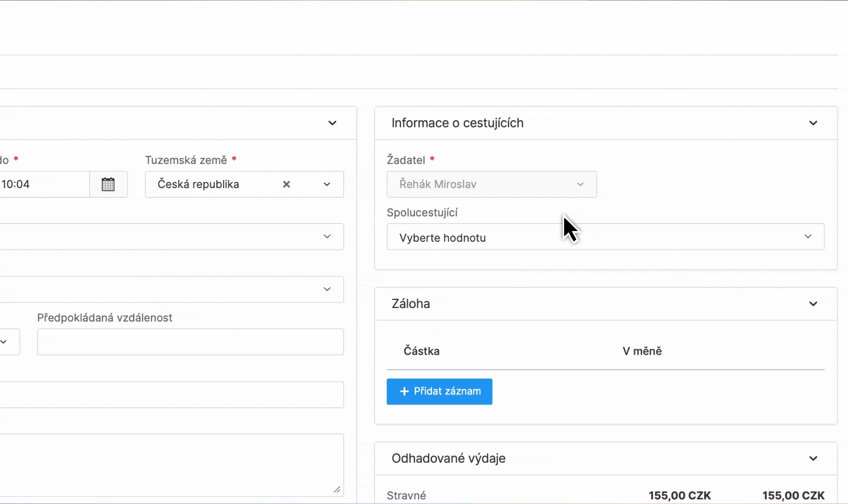Screen dimensions: 848x504
Task: Click the 155,00 CZK amount
Action: point(678,495)
